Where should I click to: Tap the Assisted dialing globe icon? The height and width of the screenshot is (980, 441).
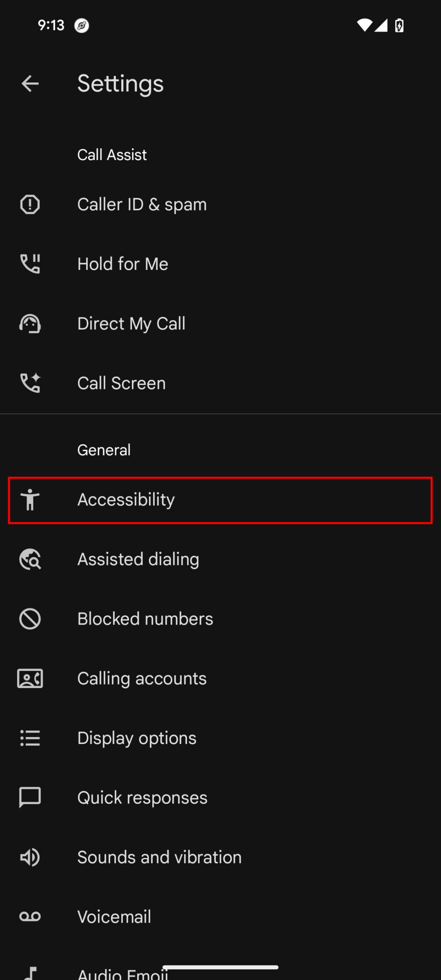point(30,559)
